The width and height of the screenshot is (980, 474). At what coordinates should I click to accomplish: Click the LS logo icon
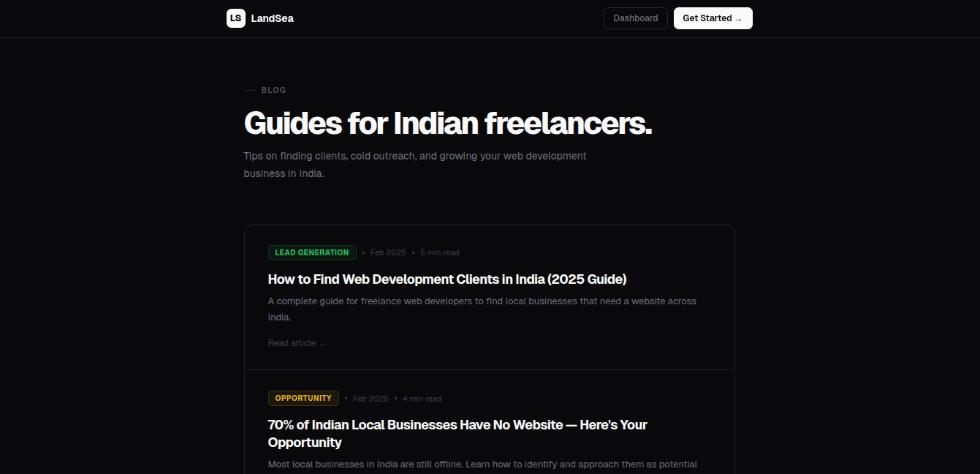[x=235, y=18]
